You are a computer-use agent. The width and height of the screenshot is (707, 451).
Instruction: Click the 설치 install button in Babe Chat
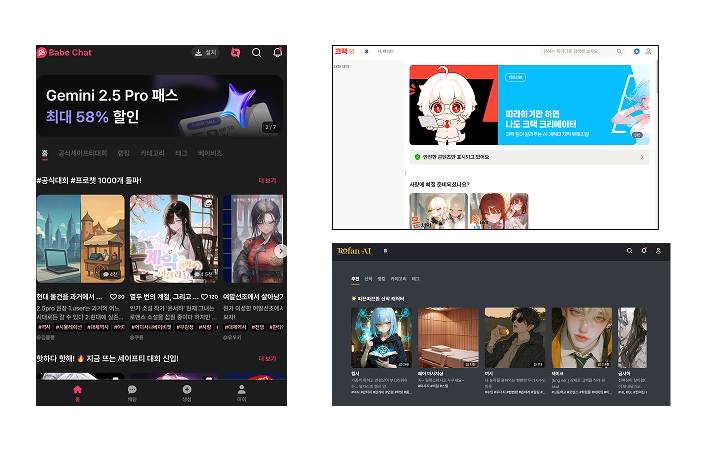[x=206, y=53]
